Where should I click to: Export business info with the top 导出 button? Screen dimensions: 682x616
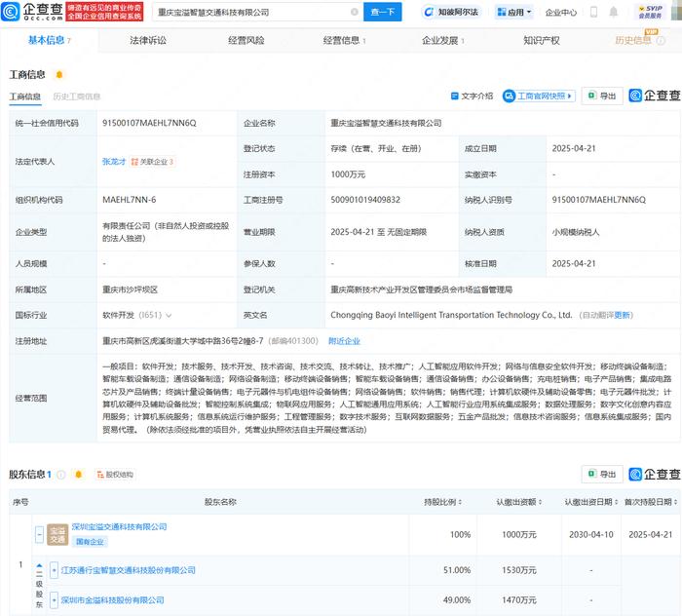click(602, 96)
